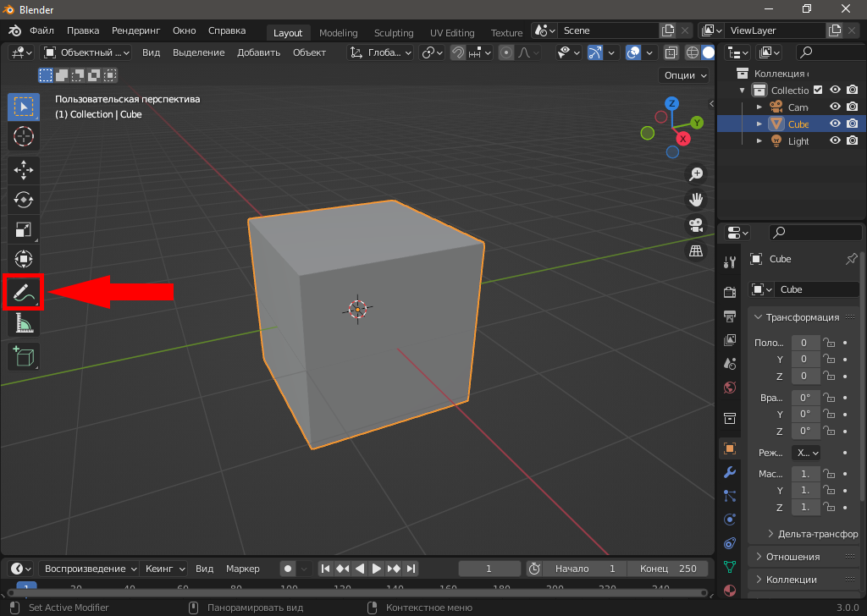This screenshot has width=867, height=616.
Task: Uncheck the Collection exclude checkbox
Action: 818,91
